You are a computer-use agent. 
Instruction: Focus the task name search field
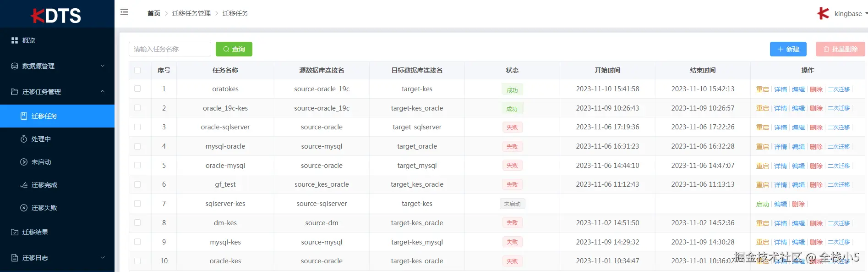click(170, 49)
